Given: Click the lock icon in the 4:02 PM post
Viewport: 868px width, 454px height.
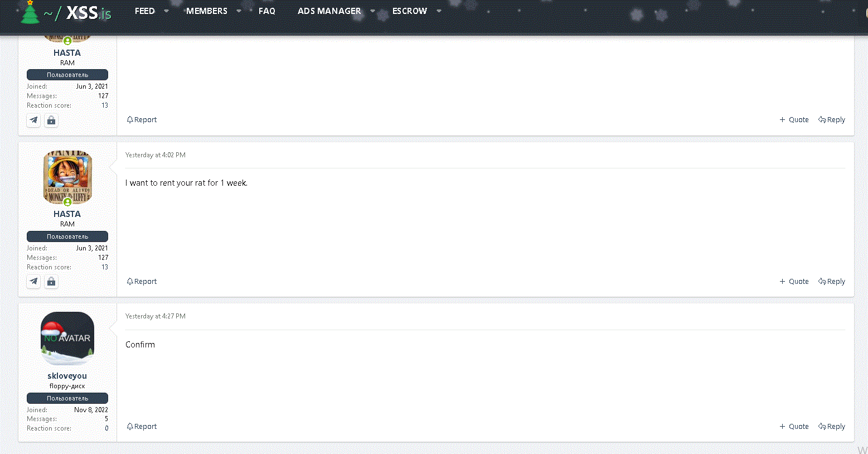Looking at the screenshot, I should pyautogui.click(x=51, y=282).
